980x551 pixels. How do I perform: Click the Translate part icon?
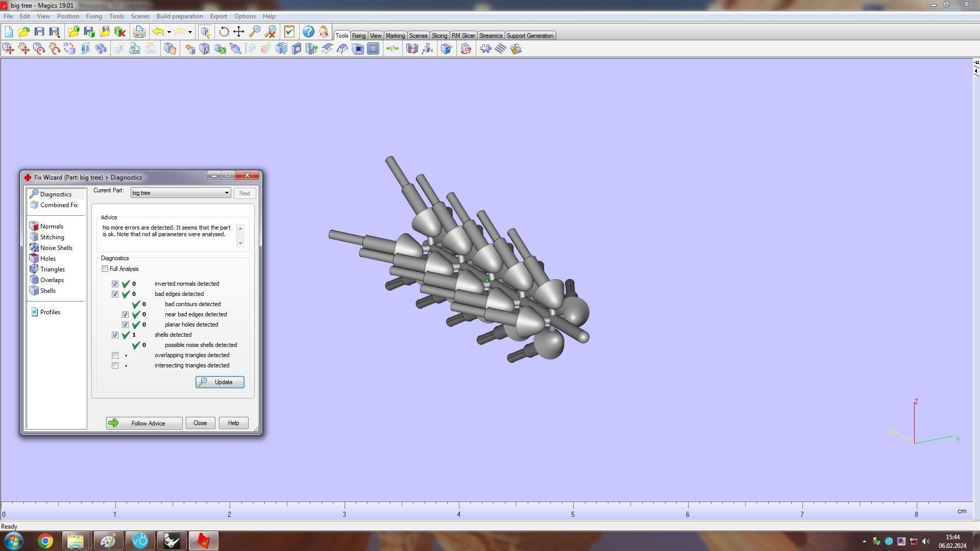9,49
